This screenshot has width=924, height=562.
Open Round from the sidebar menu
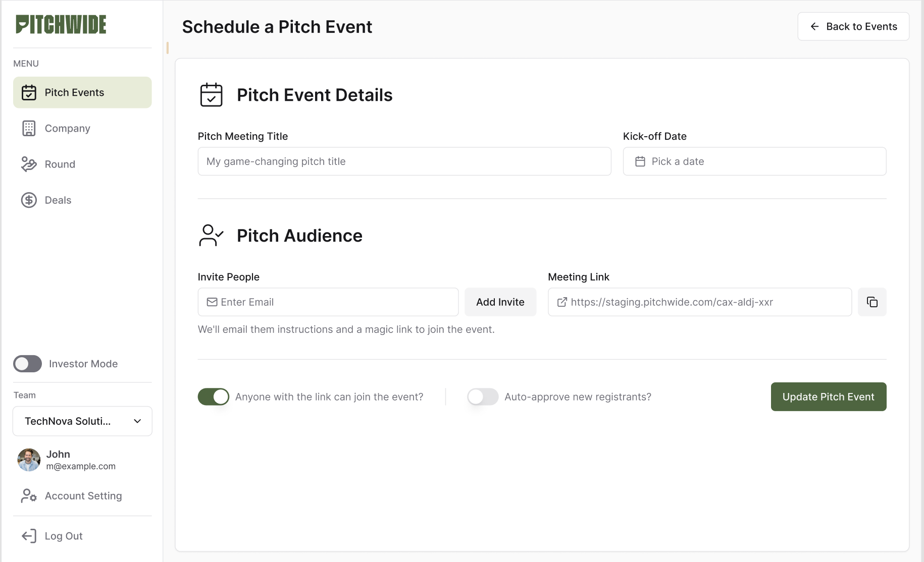[59, 164]
